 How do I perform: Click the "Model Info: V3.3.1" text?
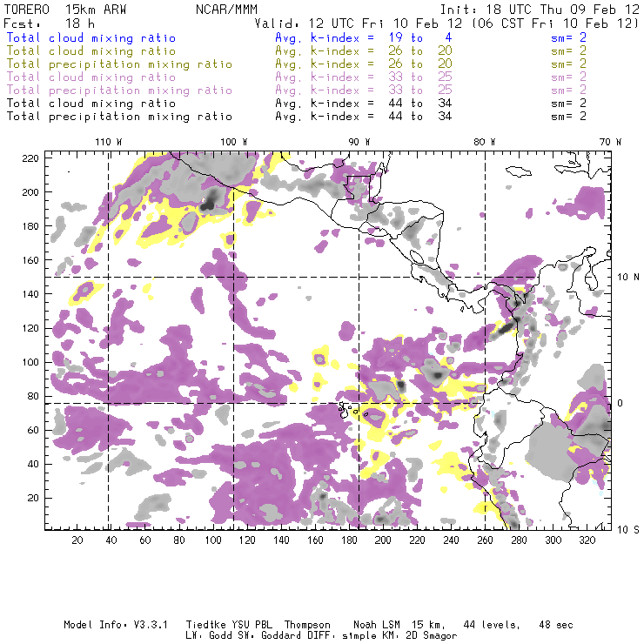[116, 625]
